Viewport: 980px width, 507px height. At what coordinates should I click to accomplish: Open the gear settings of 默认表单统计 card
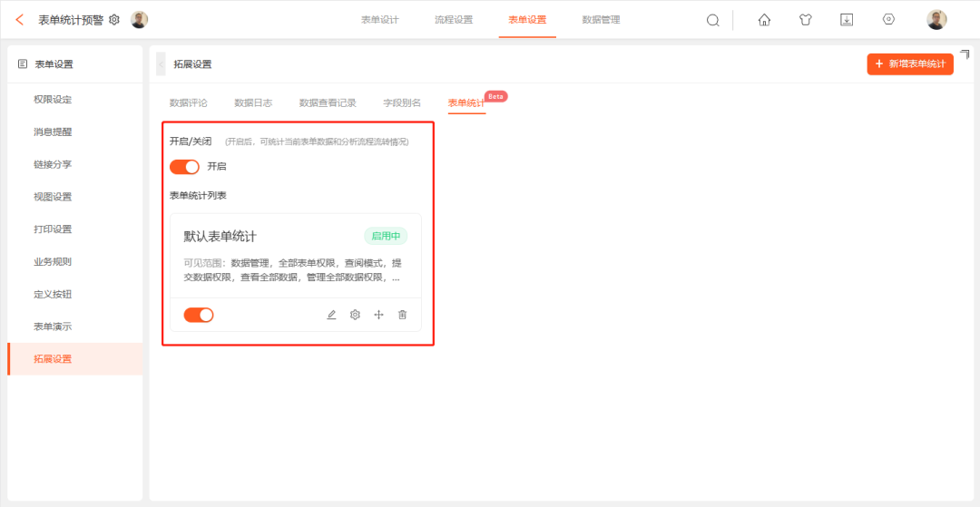tap(355, 315)
